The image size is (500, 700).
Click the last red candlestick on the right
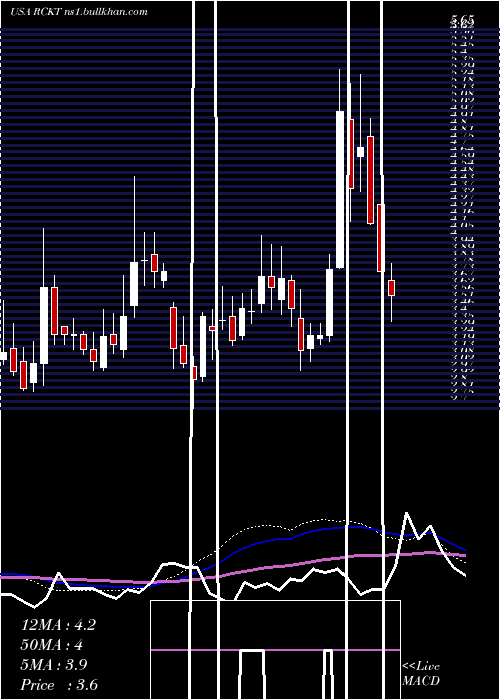point(392,288)
